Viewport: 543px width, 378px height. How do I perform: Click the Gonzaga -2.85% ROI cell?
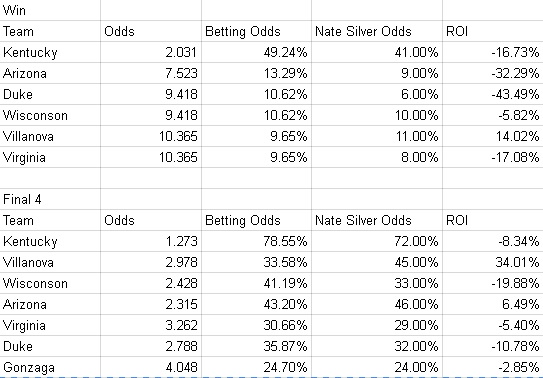(493, 367)
